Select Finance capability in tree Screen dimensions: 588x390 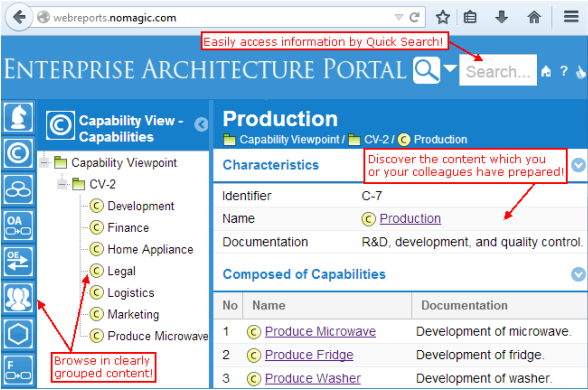coord(119,227)
